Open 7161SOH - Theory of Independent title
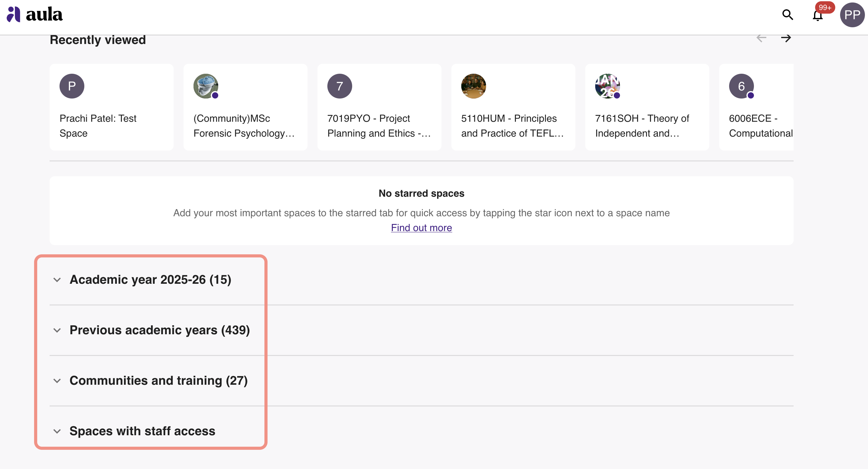Viewport: 868px width, 469px height. tap(642, 126)
